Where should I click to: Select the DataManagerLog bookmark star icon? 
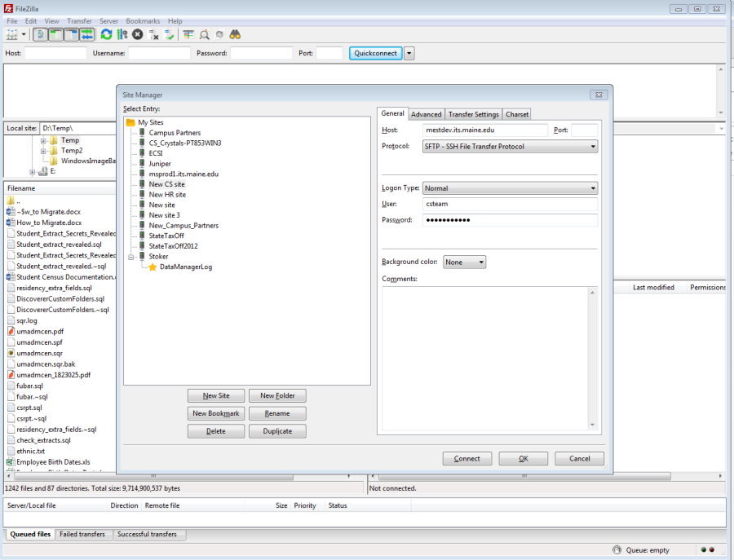point(153,267)
